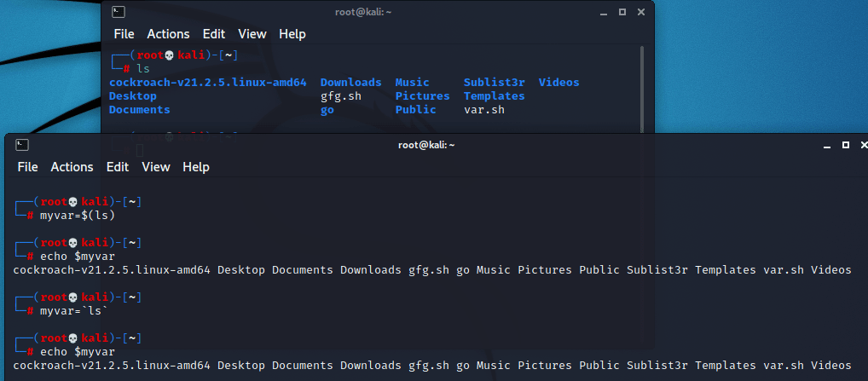Click the Desktop entry in the back terminal listing
This screenshot has width=868, height=381.
point(133,96)
